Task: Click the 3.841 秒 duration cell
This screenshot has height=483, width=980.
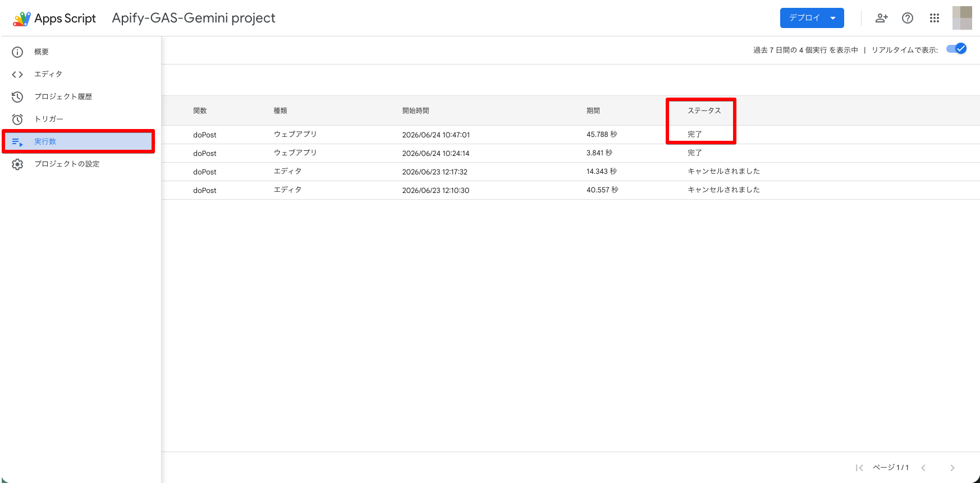Action: (x=599, y=153)
